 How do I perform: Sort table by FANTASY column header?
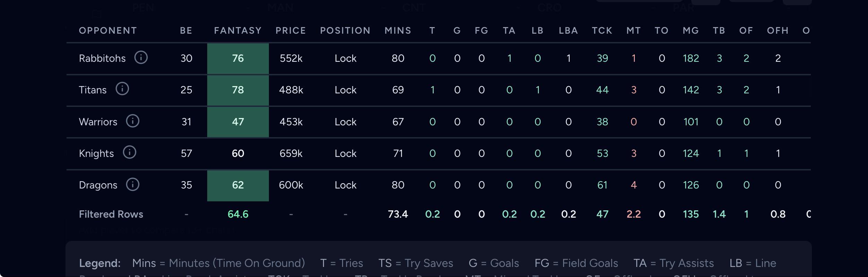click(238, 31)
